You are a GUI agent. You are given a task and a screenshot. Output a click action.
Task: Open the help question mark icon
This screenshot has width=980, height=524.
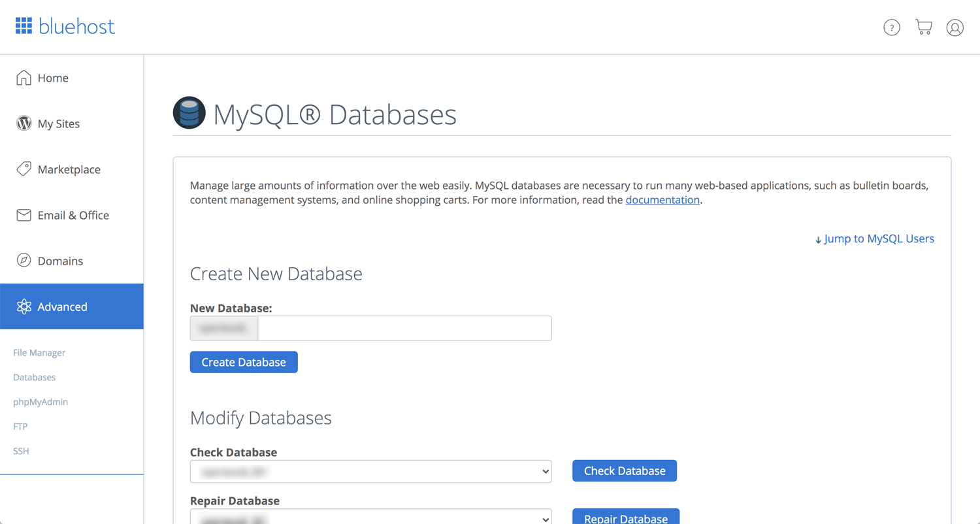pyautogui.click(x=892, y=27)
